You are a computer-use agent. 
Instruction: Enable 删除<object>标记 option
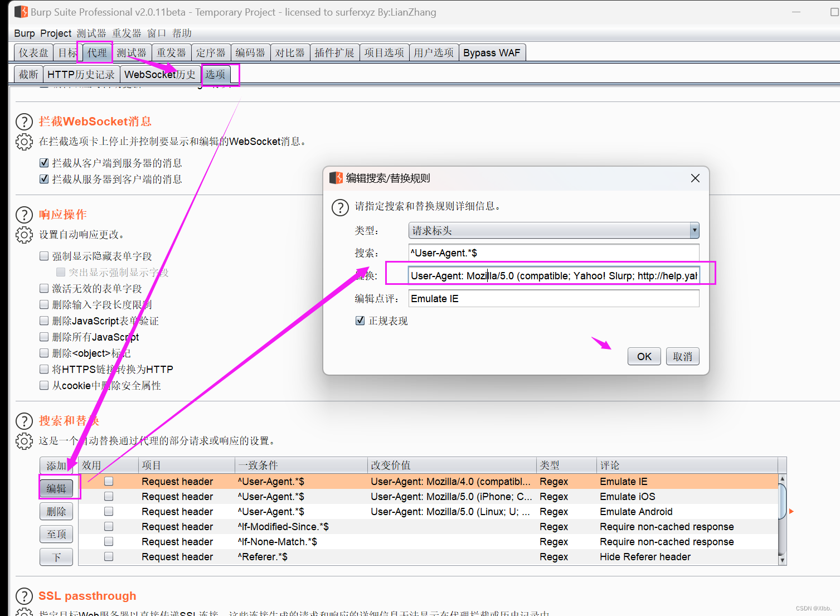44,353
